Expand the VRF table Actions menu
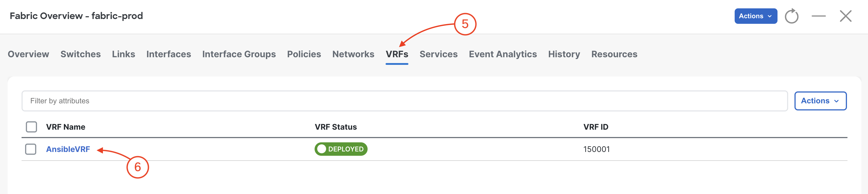 click(820, 101)
